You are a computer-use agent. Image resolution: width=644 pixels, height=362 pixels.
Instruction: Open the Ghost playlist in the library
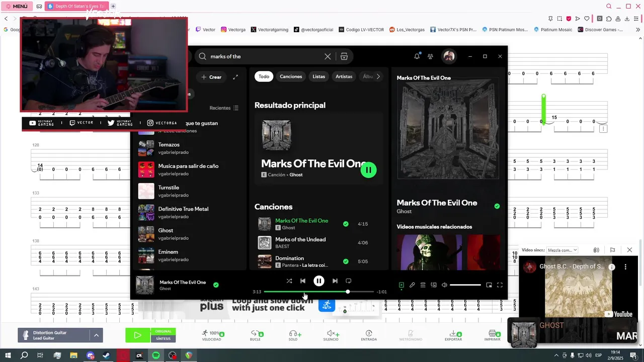coord(189,234)
